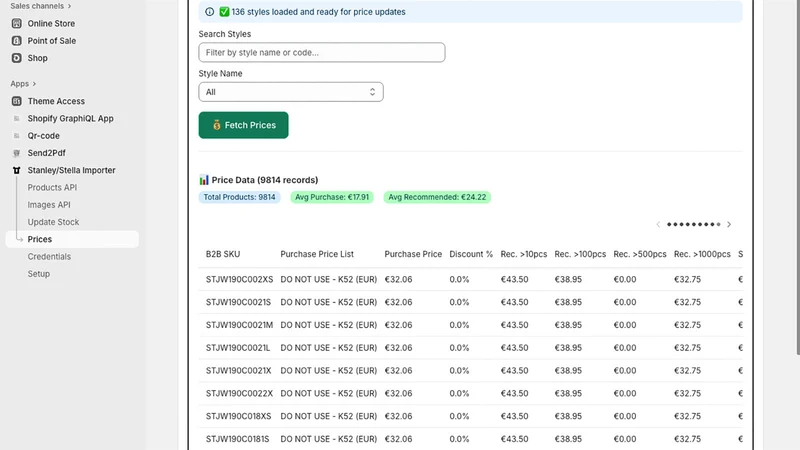Viewport: 800px width, 450px height.
Task: Click the bar chart icon beside Price Data
Action: pos(204,180)
